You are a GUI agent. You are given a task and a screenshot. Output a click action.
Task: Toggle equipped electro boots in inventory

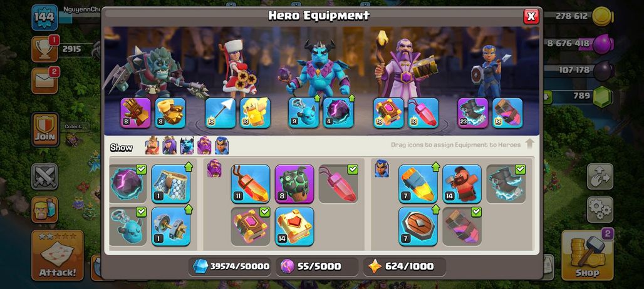click(x=506, y=184)
